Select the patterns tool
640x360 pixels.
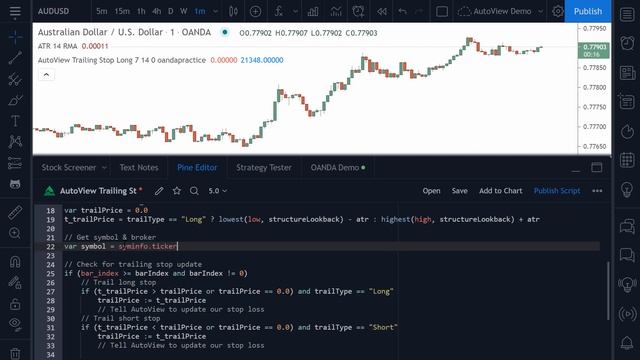15,142
